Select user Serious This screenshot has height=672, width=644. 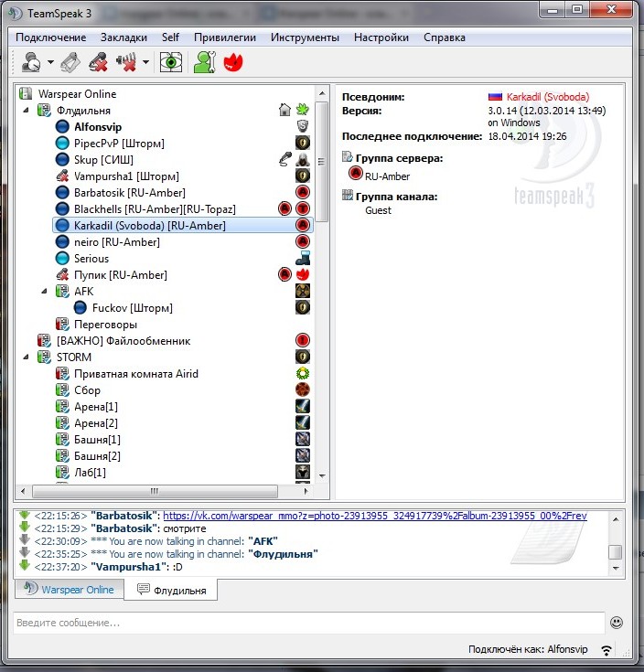pyautogui.click(x=91, y=259)
